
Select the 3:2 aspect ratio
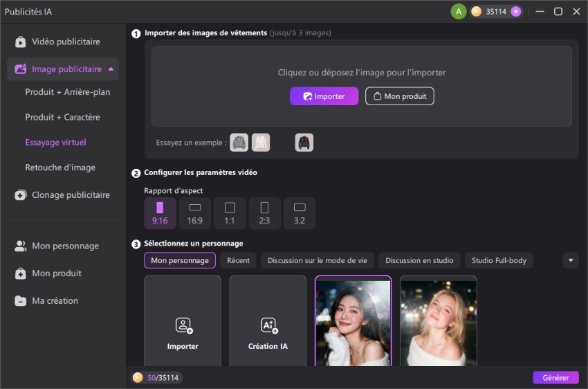tap(300, 213)
